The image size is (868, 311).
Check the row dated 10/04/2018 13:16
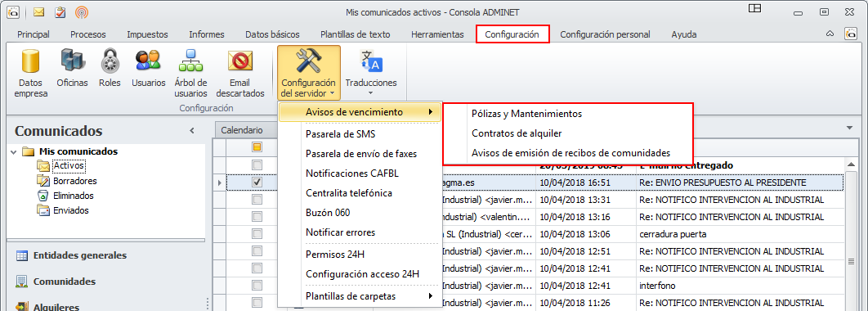[257, 216]
